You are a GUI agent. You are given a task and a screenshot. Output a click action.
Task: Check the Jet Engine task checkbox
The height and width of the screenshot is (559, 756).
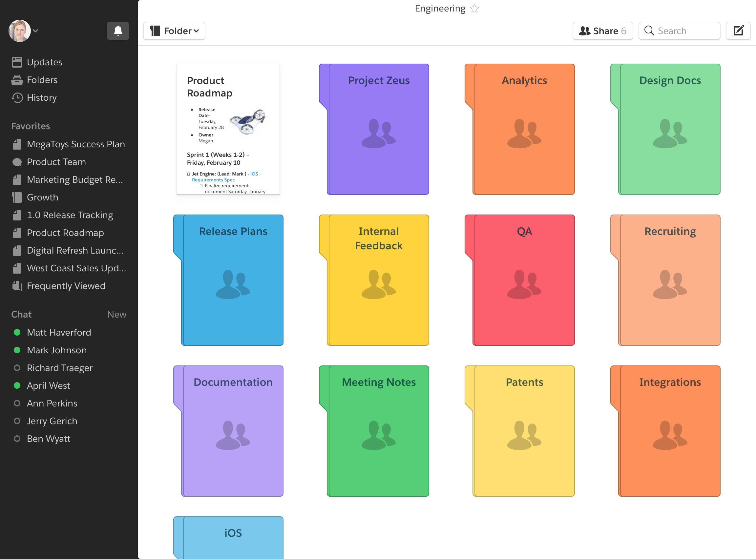(188, 174)
